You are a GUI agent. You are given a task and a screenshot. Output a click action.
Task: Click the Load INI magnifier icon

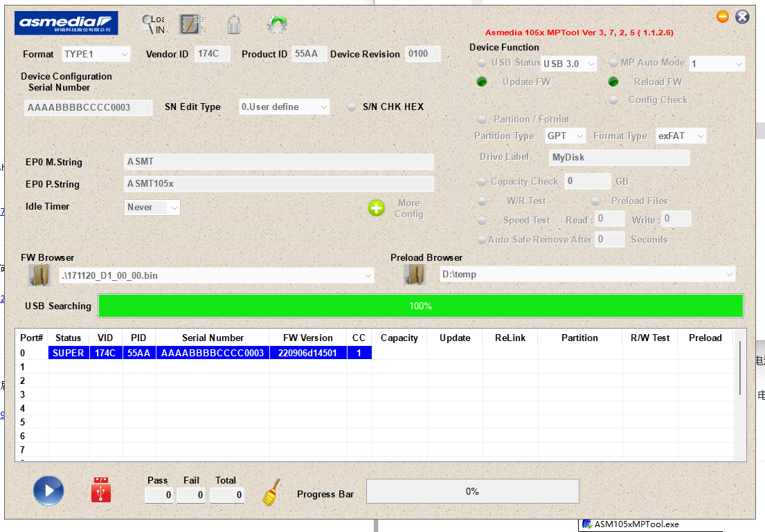pos(153,24)
